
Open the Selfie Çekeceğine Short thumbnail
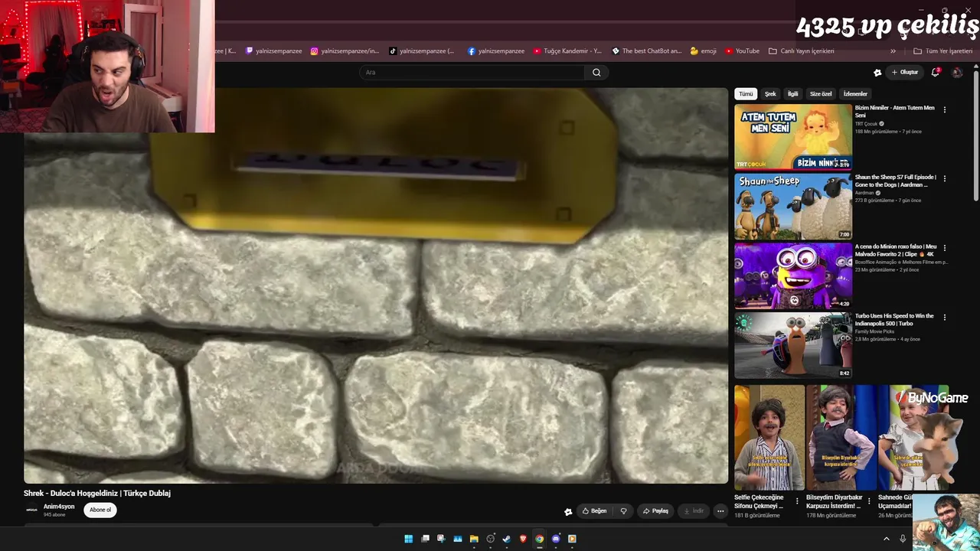point(769,438)
